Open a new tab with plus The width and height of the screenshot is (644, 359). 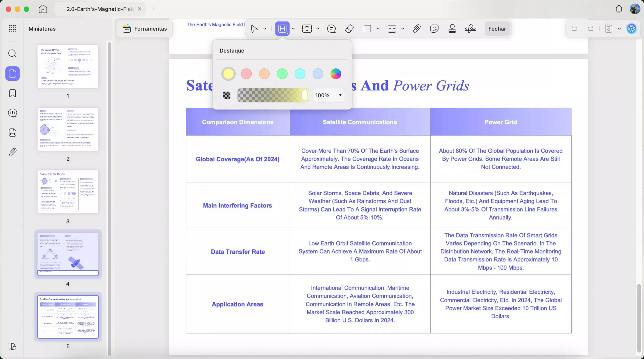[154, 9]
